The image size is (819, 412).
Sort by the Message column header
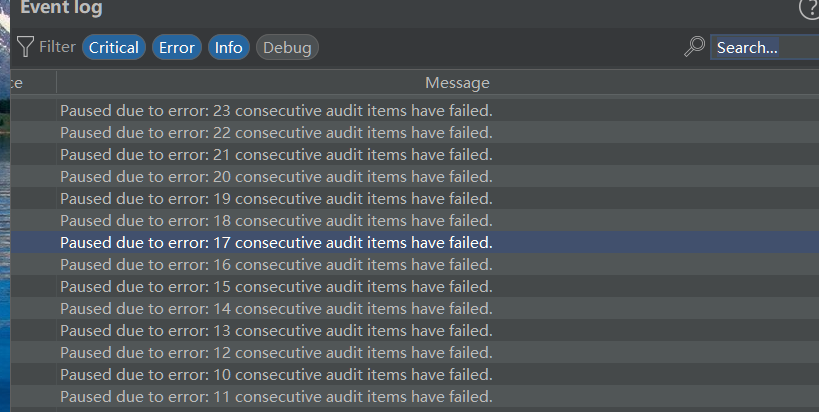(x=457, y=82)
